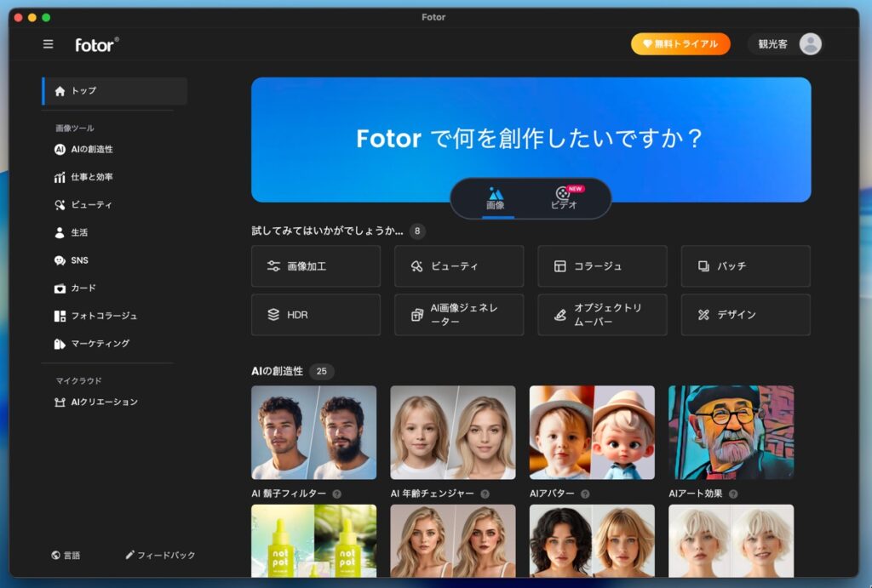
Task: Switch to the ビデオ tab
Action: (564, 199)
